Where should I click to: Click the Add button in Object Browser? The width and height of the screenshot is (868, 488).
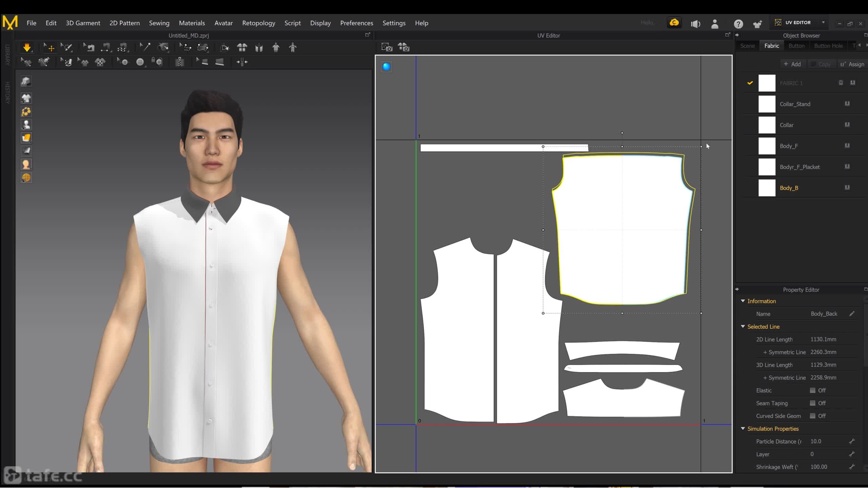click(x=793, y=64)
